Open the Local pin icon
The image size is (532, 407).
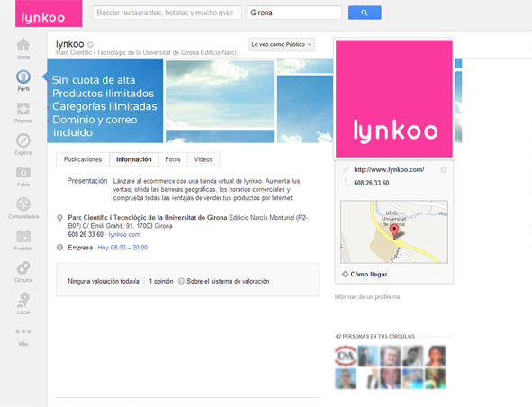pos(23,300)
